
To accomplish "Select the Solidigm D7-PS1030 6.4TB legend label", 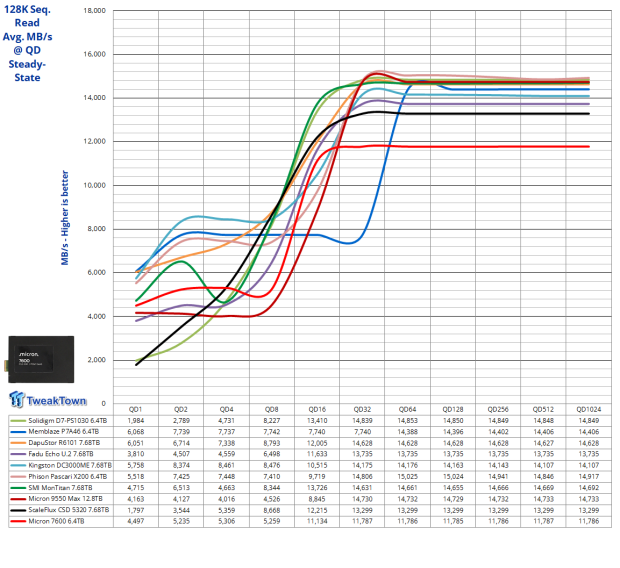I will point(68,420).
